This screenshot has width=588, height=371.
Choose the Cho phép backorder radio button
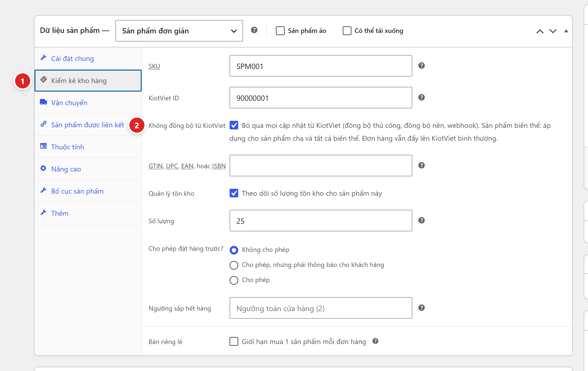(x=234, y=280)
